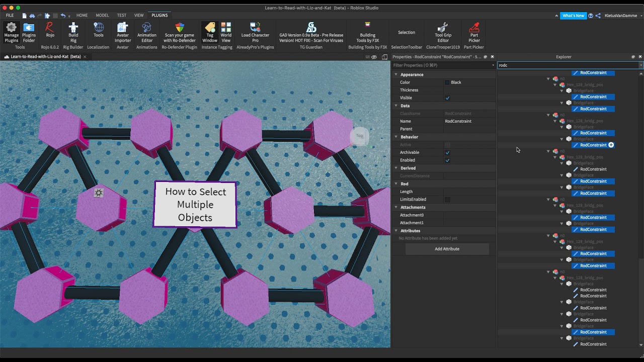Viewport: 644px width, 362px height.
Task: Check the LimitsEnabled checkbox
Action: click(x=447, y=200)
